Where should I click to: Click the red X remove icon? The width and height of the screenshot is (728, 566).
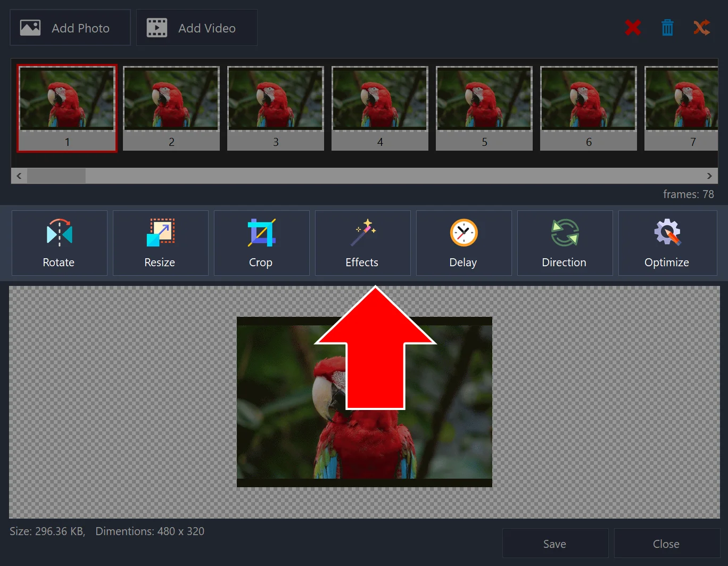pyautogui.click(x=633, y=28)
